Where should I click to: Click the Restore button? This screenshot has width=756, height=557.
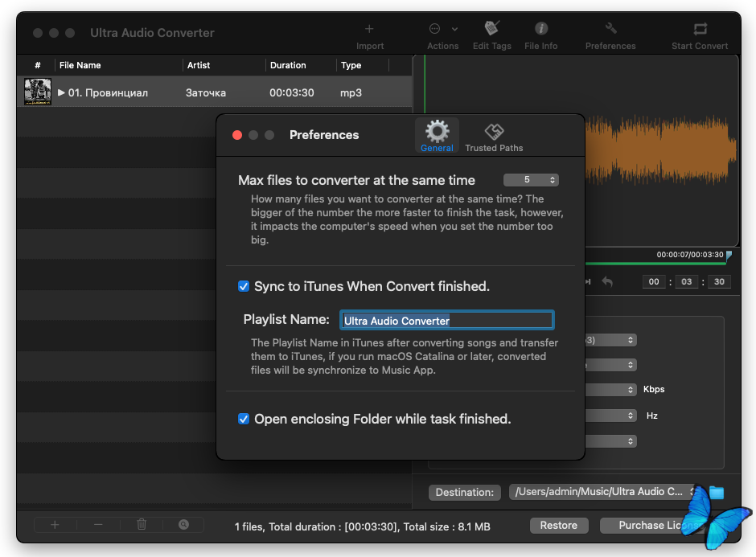coord(558,526)
